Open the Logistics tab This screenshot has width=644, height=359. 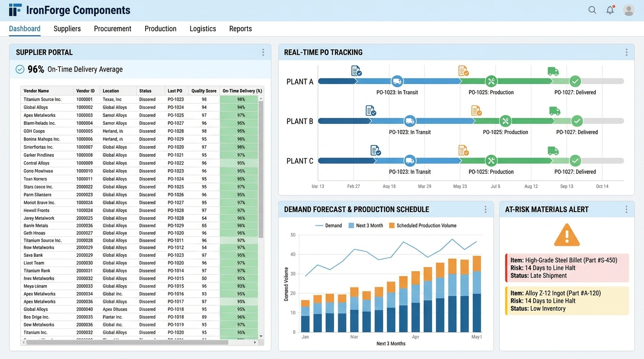203,29
